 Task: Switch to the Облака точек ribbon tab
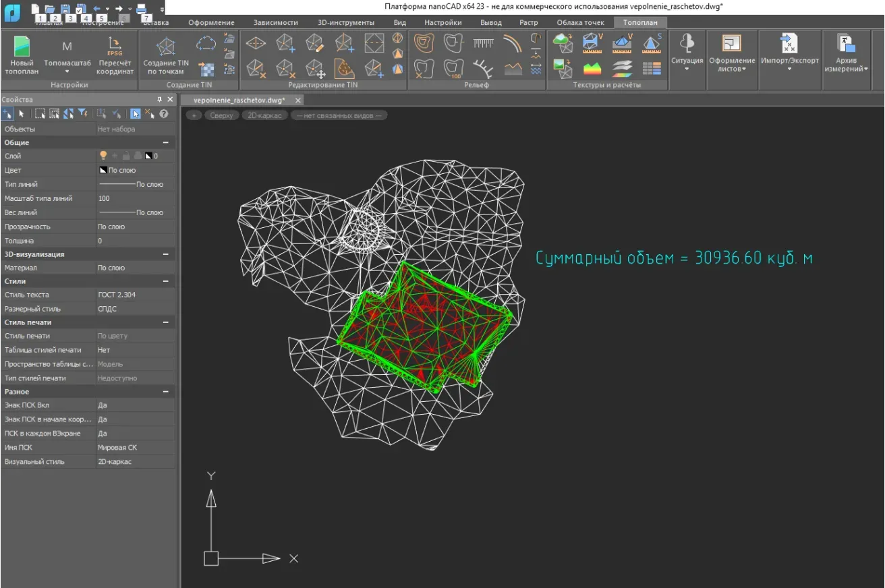click(x=580, y=22)
